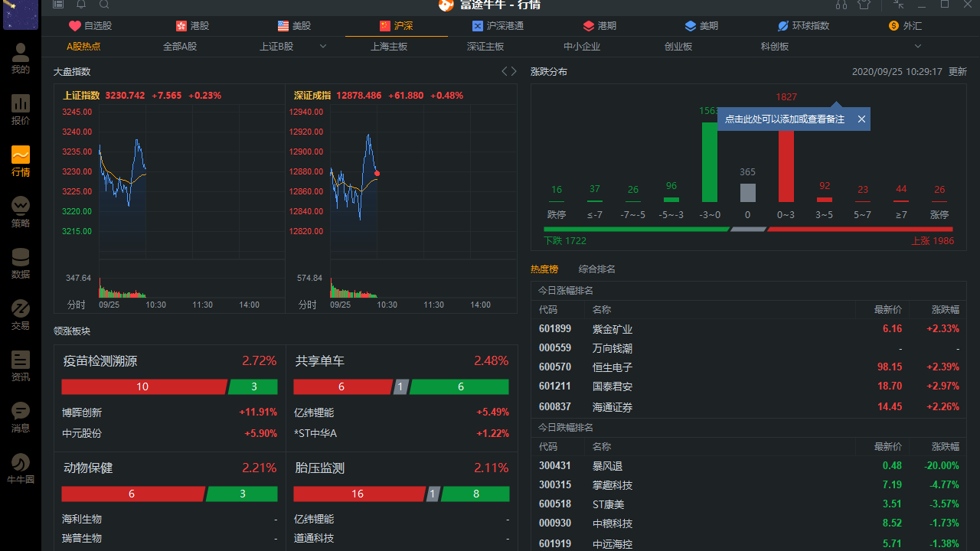Screen dimensions: 980x551
Task: Select the 深证主板 board filter
Action: point(485,46)
